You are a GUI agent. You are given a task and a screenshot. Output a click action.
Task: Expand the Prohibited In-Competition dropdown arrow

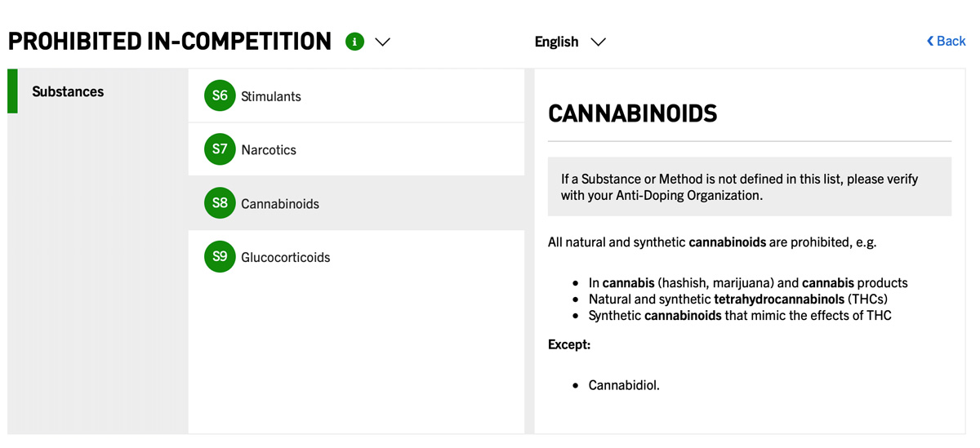(382, 42)
